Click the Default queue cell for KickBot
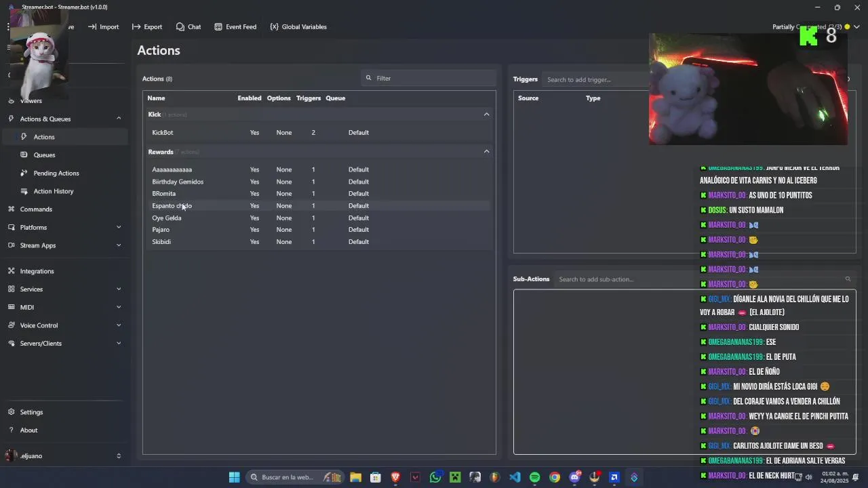The width and height of the screenshot is (868, 488). coord(359,133)
